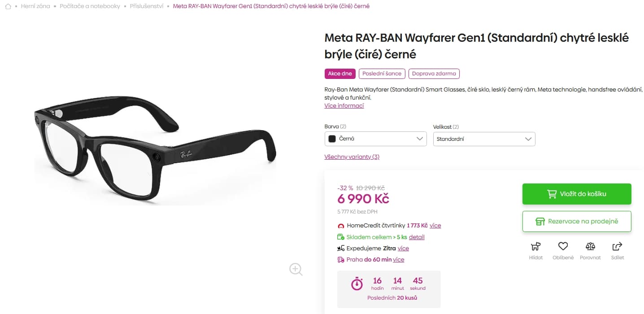Toggle Oblíbené favorite heart
The height and width of the screenshot is (314, 644).
[x=563, y=246]
